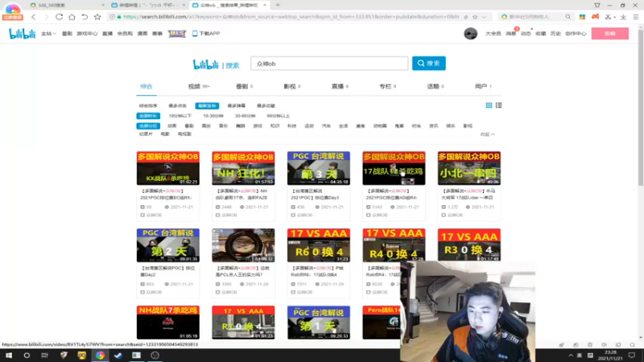
Task: Filter category to 鬼畜
Action: pyautogui.click(x=399, y=126)
